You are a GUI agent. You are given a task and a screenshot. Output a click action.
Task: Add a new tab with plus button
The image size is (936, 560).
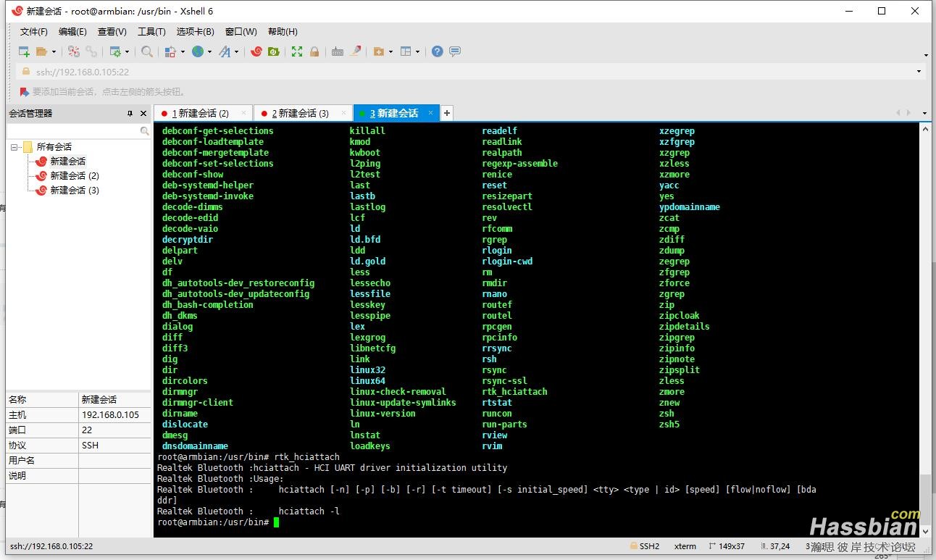point(447,113)
